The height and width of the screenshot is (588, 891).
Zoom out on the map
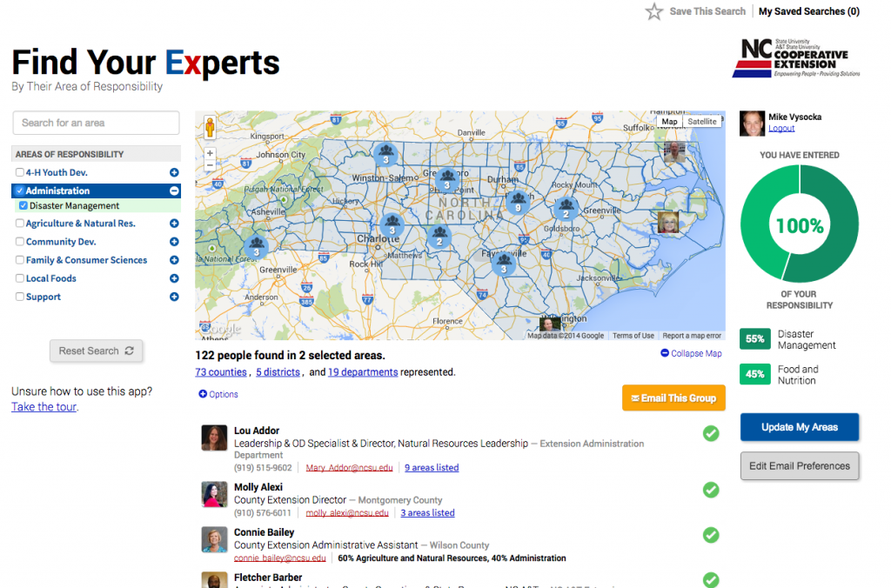click(210, 165)
